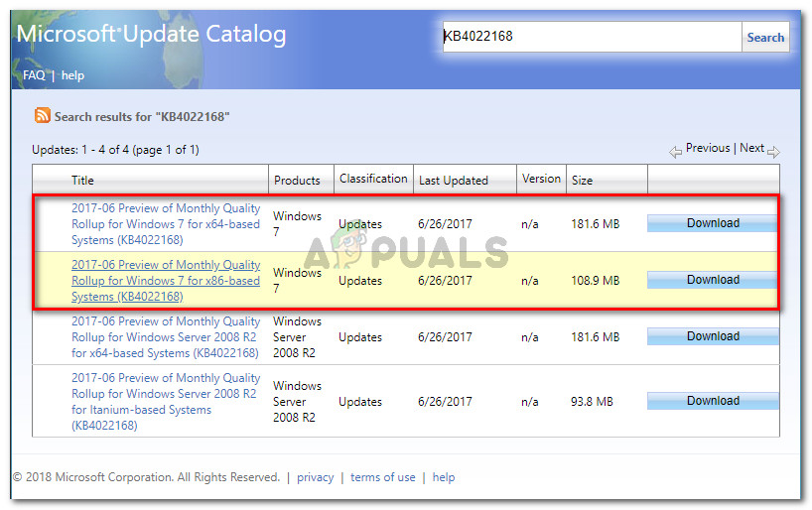Click n/a version in Windows 7 x64-based row
812x510 pixels.
530,223
